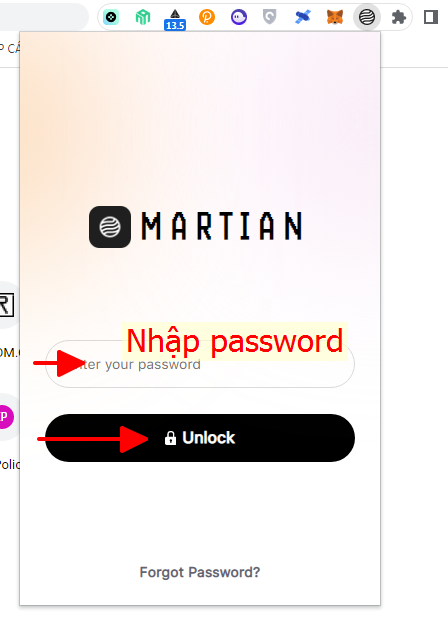Open the green cube extension icon
The height and width of the screenshot is (641, 448).
[x=143, y=17]
